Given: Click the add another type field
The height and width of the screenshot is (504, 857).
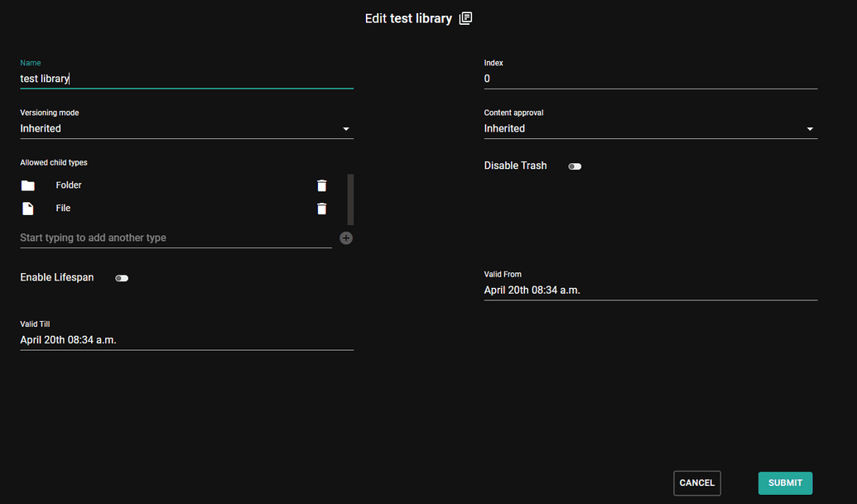Looking at the screenshot, I should coord(176,238).
